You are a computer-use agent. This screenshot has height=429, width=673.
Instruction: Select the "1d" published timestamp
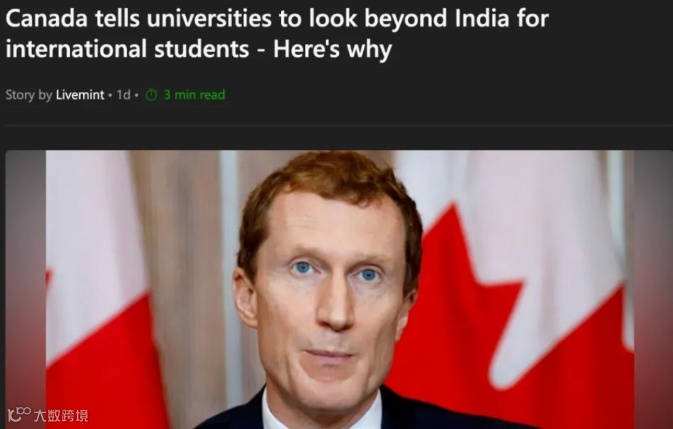(x=124, y=95)
